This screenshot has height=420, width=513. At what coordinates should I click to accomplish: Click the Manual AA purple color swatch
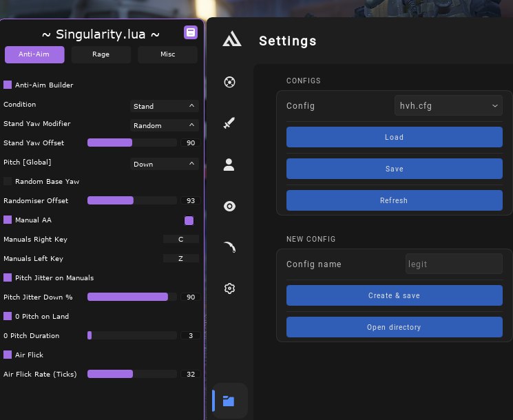point(189,220)
